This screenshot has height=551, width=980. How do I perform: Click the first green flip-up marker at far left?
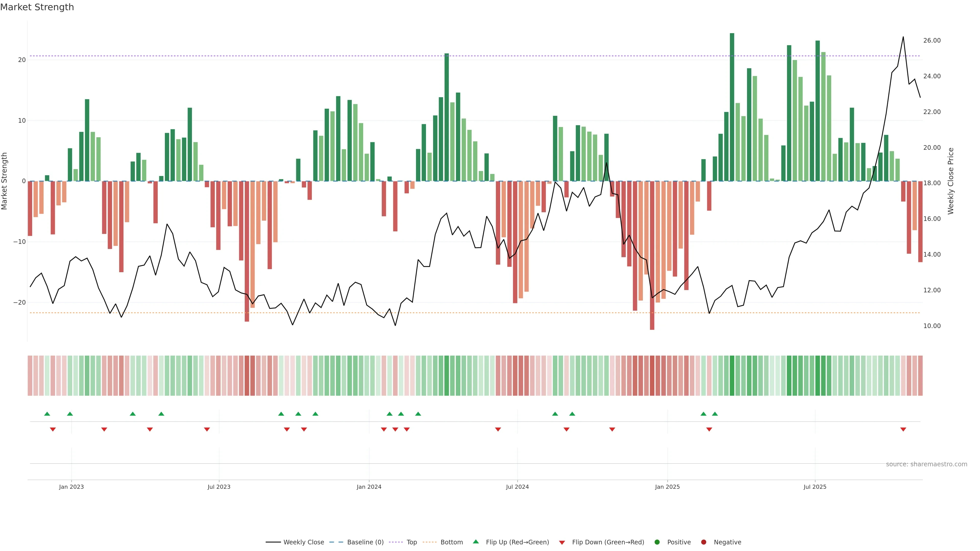47,414
